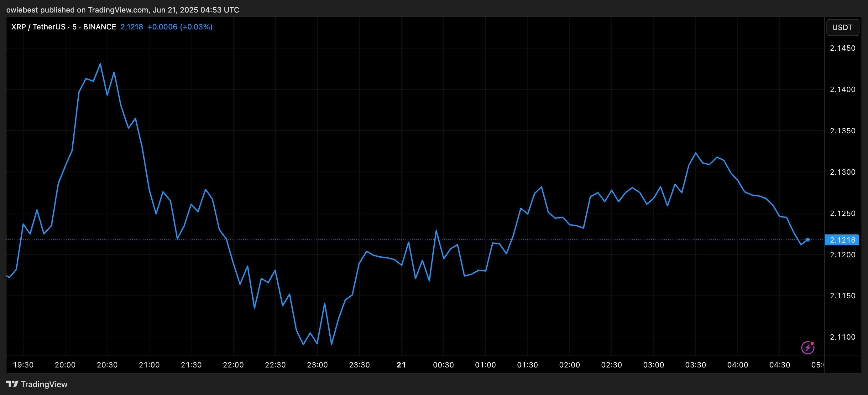This screenshot has width=868, height=395.
Task: Click the 2.1218 current price label
Action: pos(842,240)
